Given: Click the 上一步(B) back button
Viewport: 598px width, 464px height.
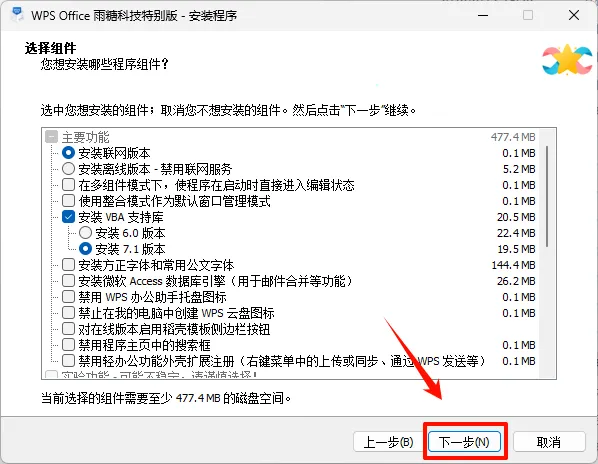Looking at the screenshot, I should (388, 442).
